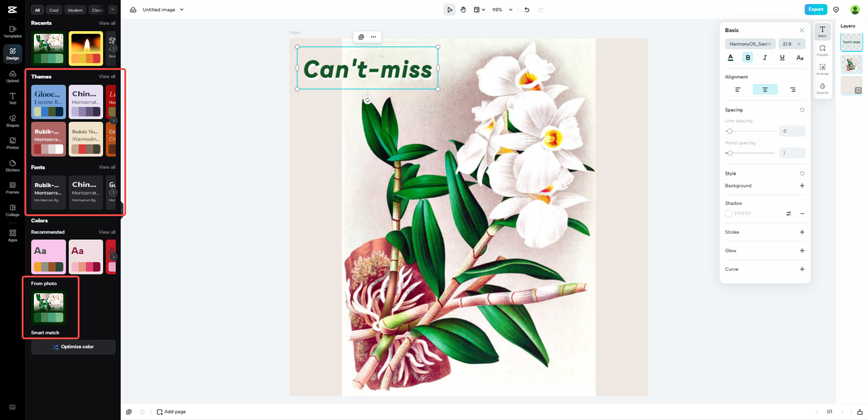The height and width of the screenshot is (420, 868).
Task: Select the Modern style filter
Action: click(75, 10)
